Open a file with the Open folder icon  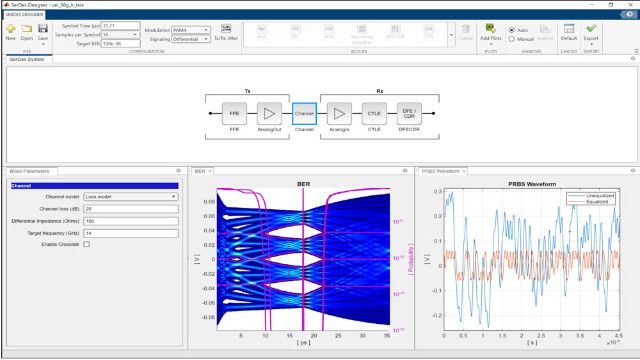pyautogui.click(x=27, y=29)
